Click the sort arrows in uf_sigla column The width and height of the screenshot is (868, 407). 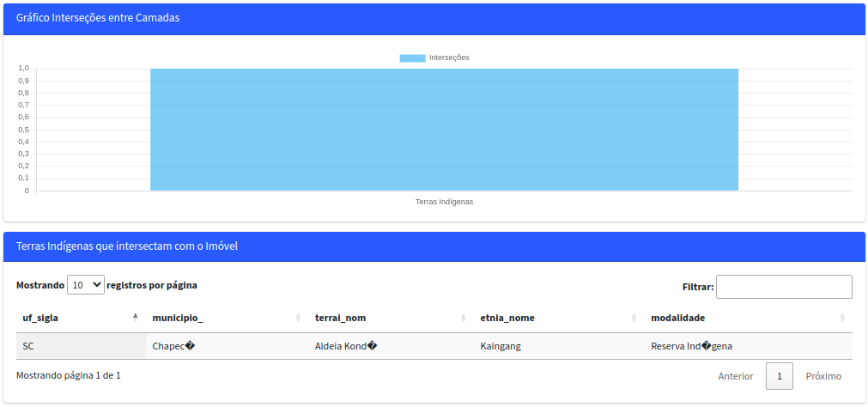[135, 318]
